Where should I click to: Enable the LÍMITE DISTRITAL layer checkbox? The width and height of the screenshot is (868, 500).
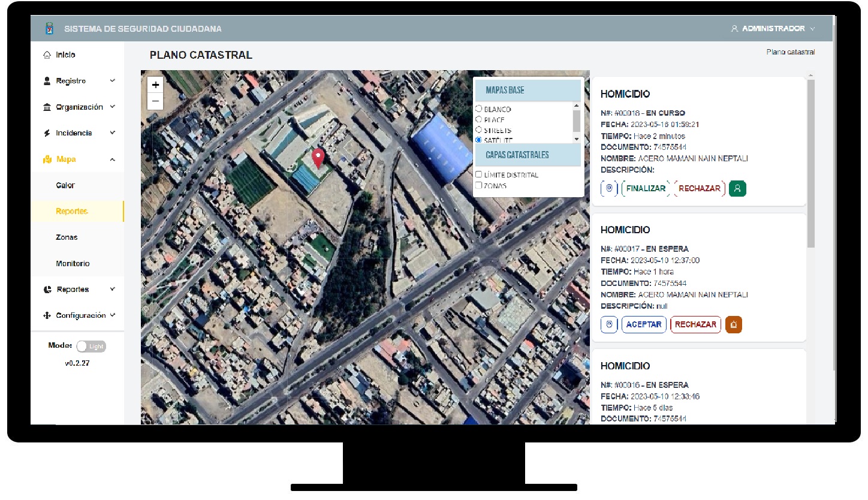pyautogui.click(x=478, y=174)
